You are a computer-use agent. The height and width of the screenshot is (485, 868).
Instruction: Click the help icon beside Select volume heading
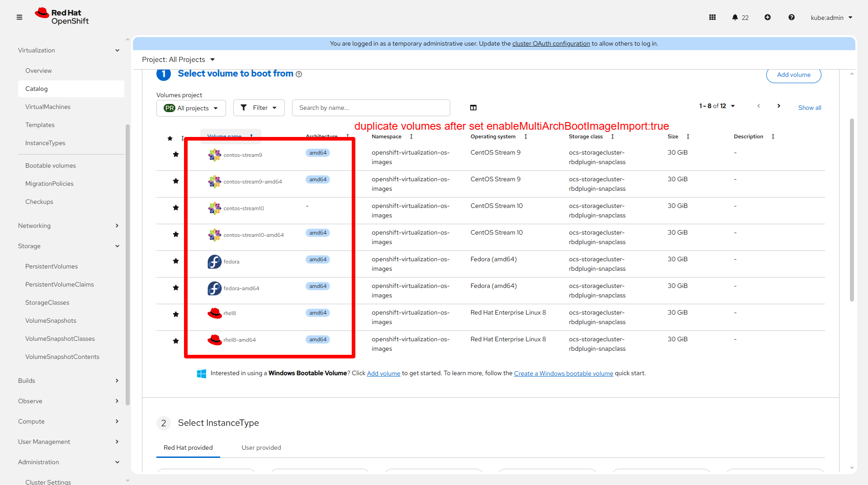[299, 74]
